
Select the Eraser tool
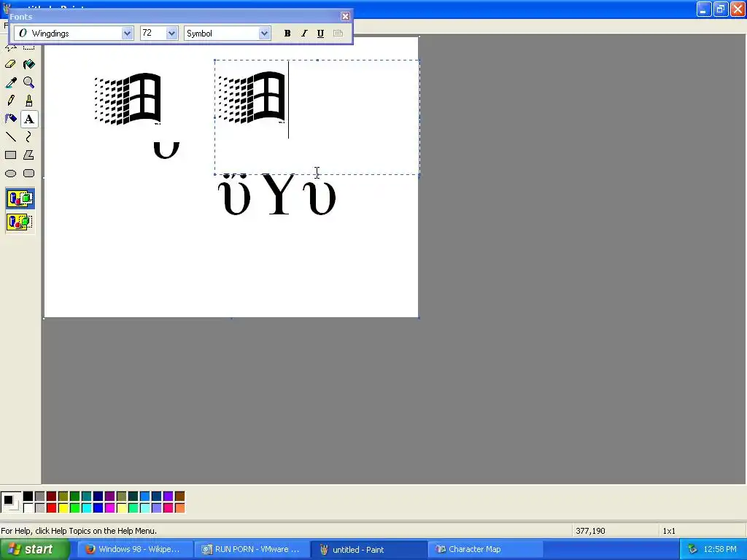tap(10, 64)
